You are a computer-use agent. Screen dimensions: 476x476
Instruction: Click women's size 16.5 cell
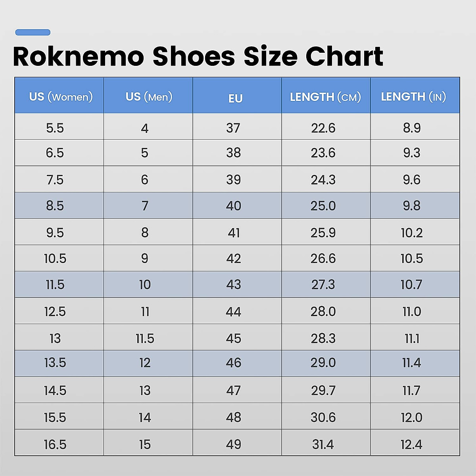click(55, 444)
